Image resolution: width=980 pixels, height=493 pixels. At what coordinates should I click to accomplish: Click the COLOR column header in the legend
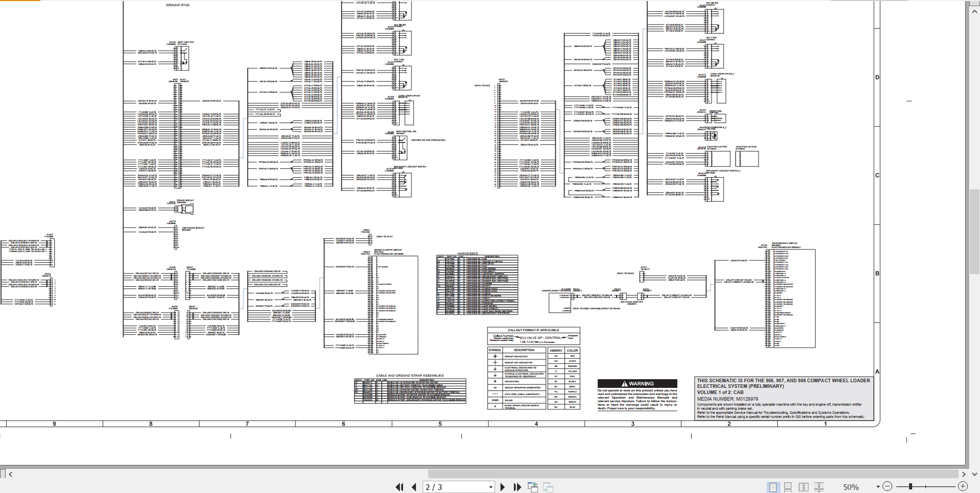[573, 351]
